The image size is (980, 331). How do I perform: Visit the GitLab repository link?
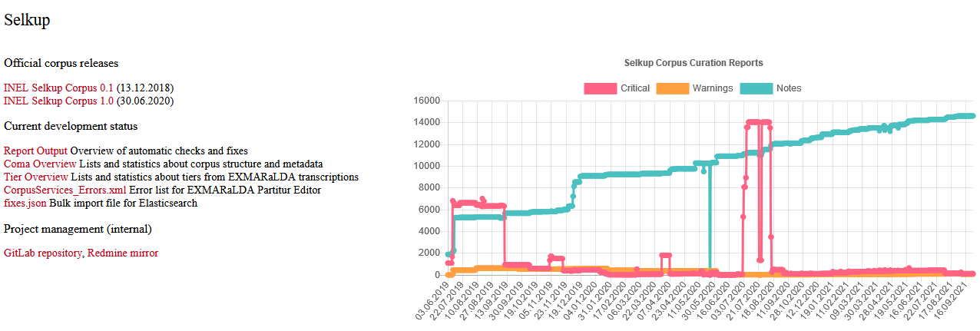[43, 253]
